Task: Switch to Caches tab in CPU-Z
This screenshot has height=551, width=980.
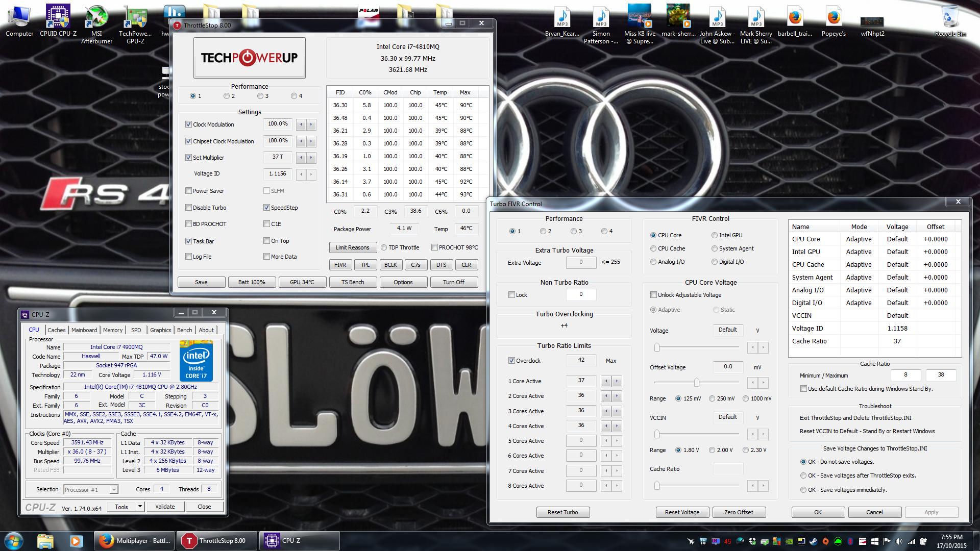Action: point(57,330)
